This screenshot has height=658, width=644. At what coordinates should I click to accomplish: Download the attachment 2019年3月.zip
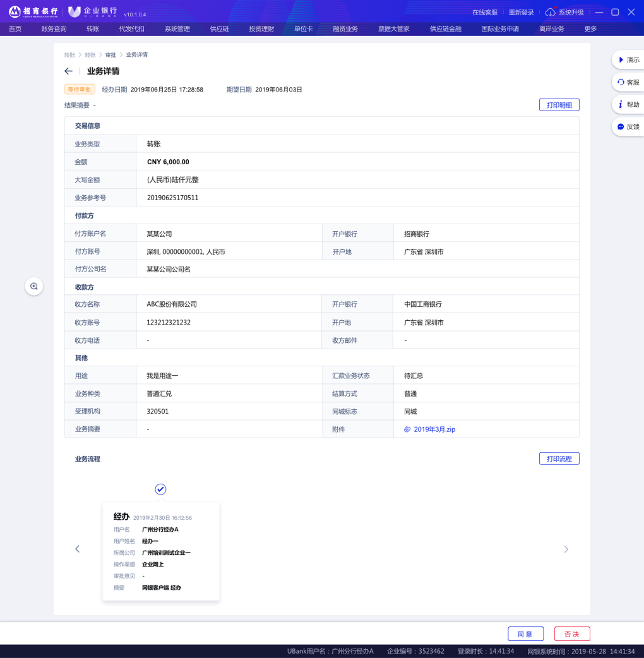(x=434, y=429)
